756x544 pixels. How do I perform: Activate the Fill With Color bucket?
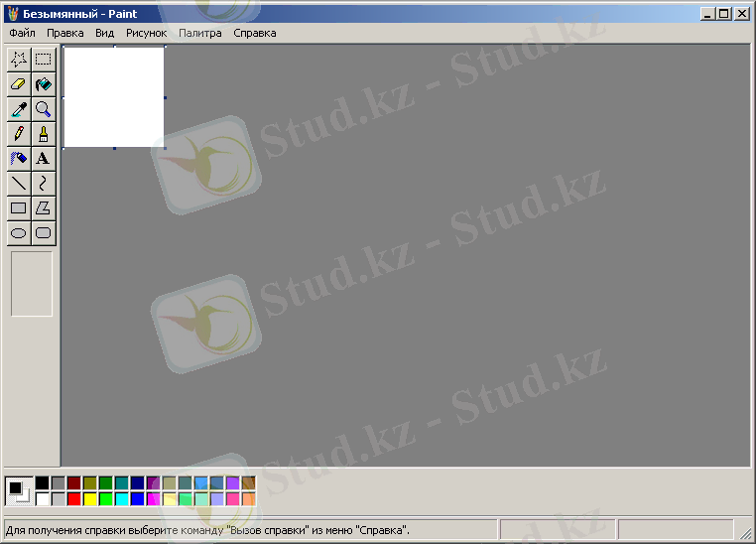click(43, 84)
